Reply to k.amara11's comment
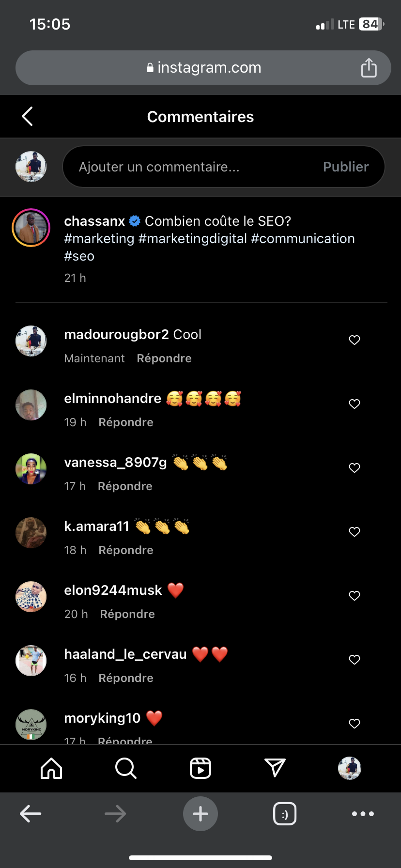 coord(126,550)
